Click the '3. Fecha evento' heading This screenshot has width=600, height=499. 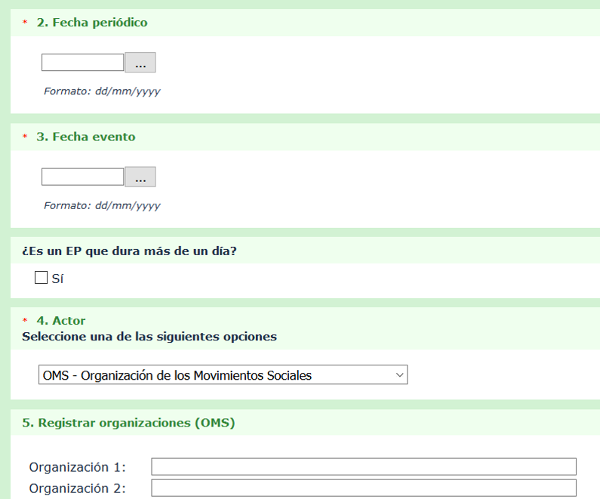click(x=86, y=137)
